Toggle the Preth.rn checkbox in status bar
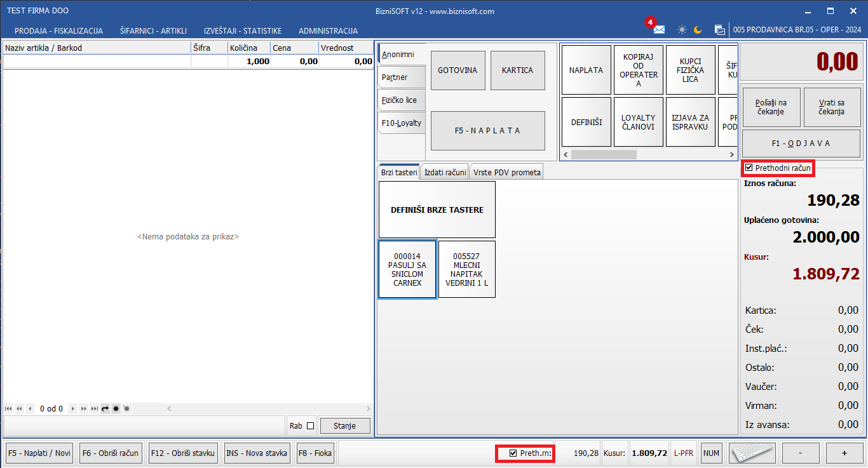Image resolution: width=868 pixels, height=468 pixels. click(513, 453)
